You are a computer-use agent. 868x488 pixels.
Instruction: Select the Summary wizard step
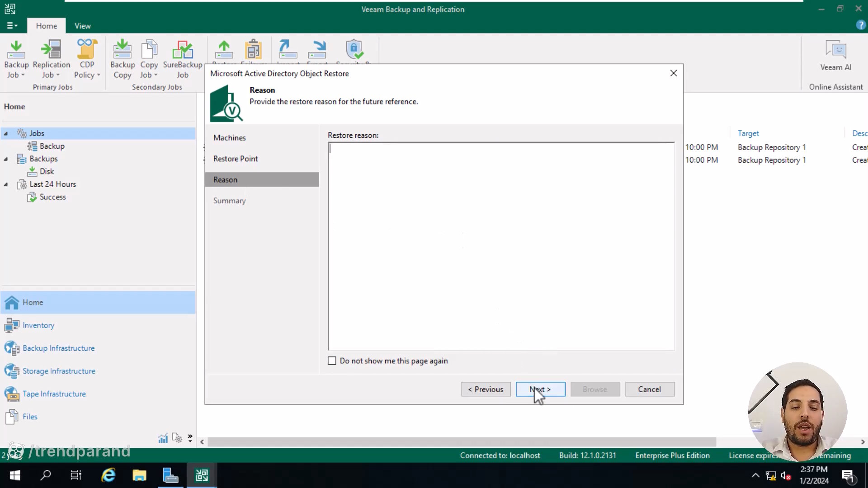point(230,201)
